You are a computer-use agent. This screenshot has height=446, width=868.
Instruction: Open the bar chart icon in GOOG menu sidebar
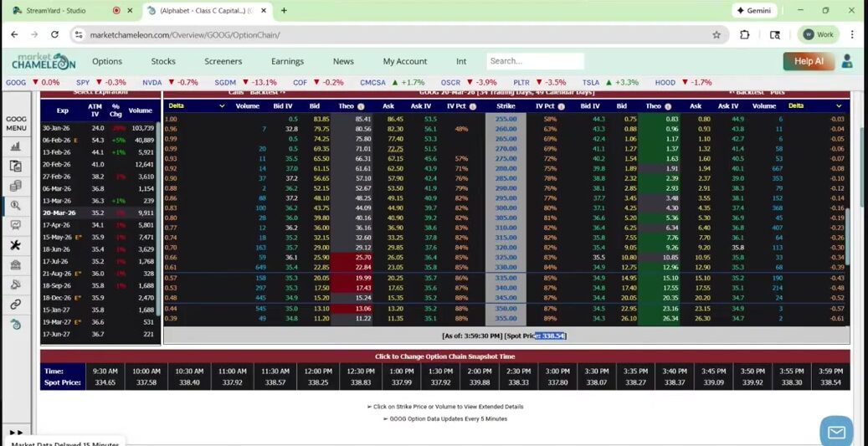tap(16, 146)
